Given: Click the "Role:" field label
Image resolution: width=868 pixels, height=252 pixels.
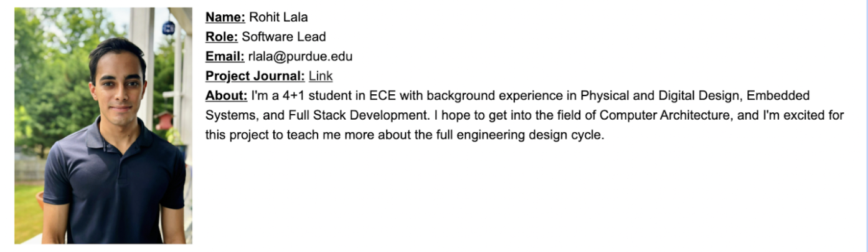Looking at the screenshot, I should pyautogui.click(x=222, y=37).
